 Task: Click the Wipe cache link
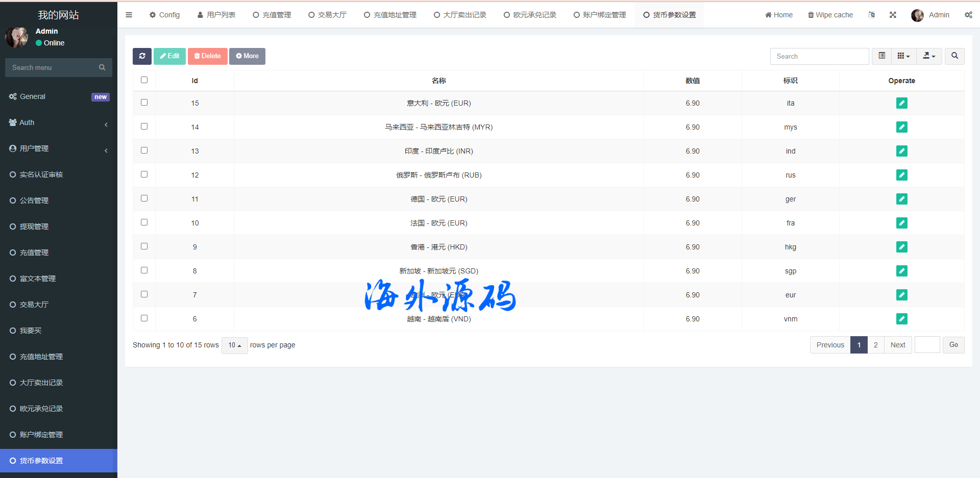pyautogui.click(x=830, y=15)
